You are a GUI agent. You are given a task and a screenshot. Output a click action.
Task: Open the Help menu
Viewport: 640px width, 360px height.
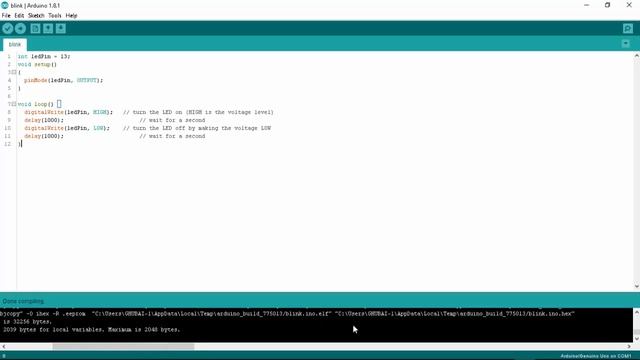pos(71,16)
